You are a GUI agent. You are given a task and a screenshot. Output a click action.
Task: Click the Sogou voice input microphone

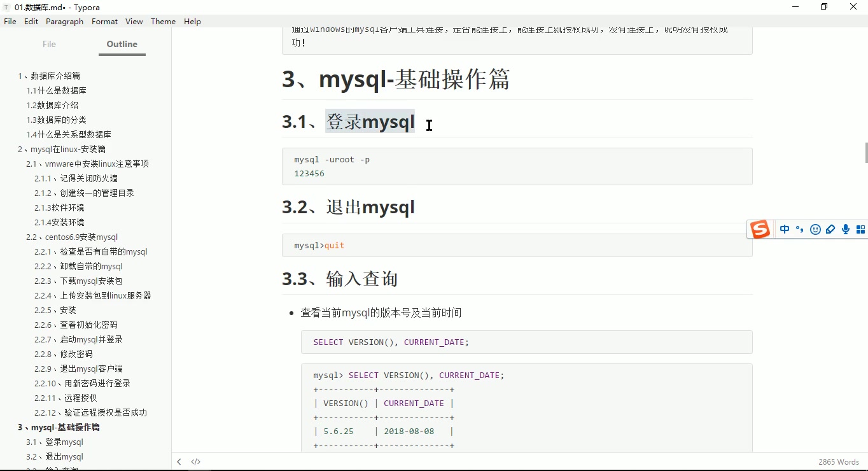pos(846,230)
